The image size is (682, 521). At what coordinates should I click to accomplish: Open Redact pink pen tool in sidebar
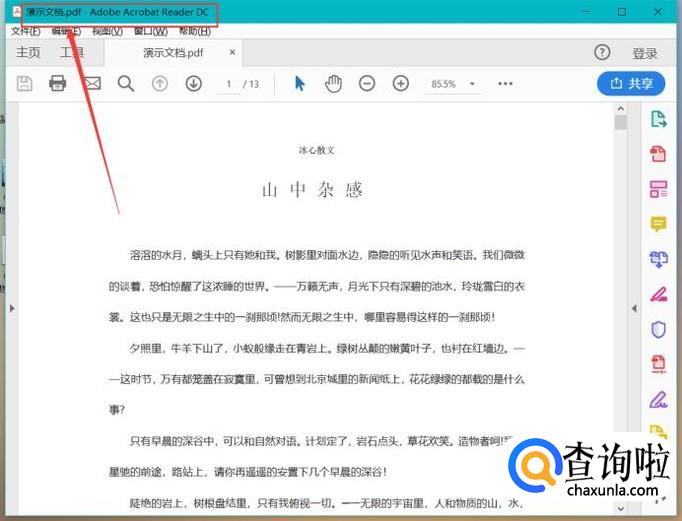click(x=659, y=295)
